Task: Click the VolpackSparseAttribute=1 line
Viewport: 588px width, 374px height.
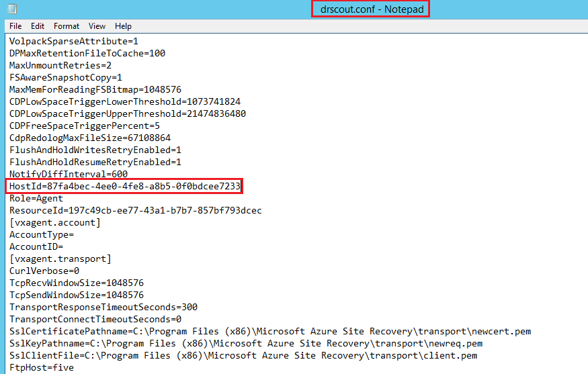Action: (x=74, y=41)
